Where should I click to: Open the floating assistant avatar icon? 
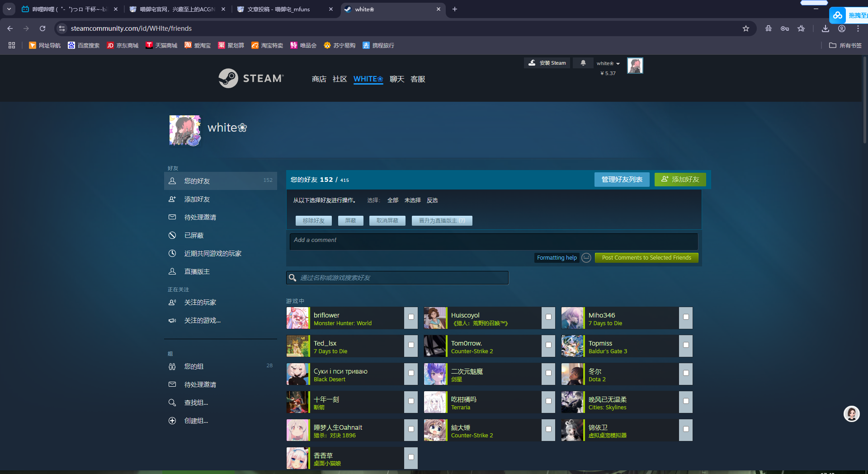pos(852,414)
